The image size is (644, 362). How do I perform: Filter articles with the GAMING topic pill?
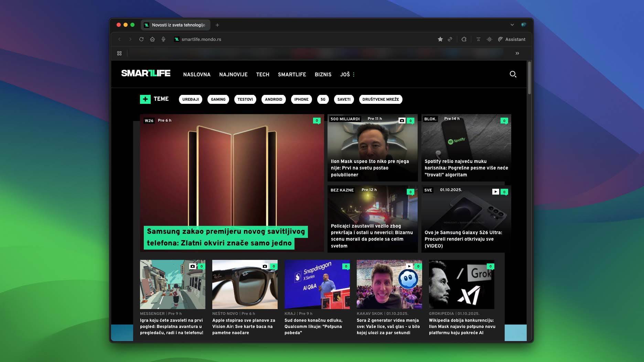pyautogui.click(x=218, y=99)
